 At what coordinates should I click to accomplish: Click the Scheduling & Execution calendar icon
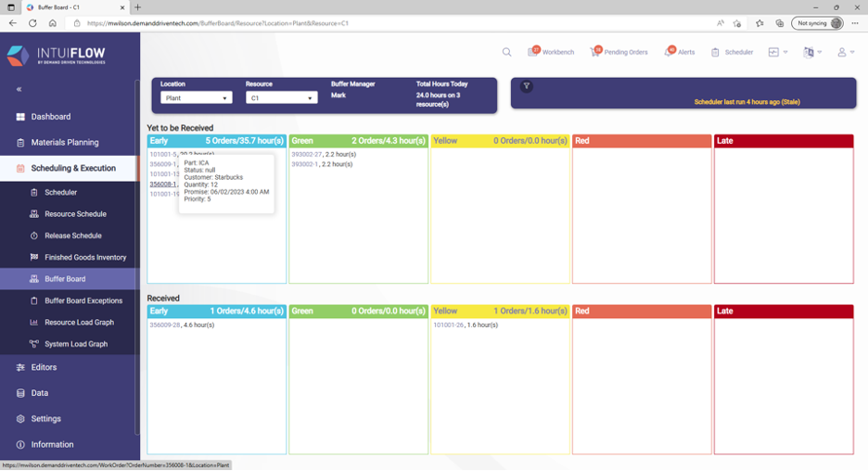point(20,168)
